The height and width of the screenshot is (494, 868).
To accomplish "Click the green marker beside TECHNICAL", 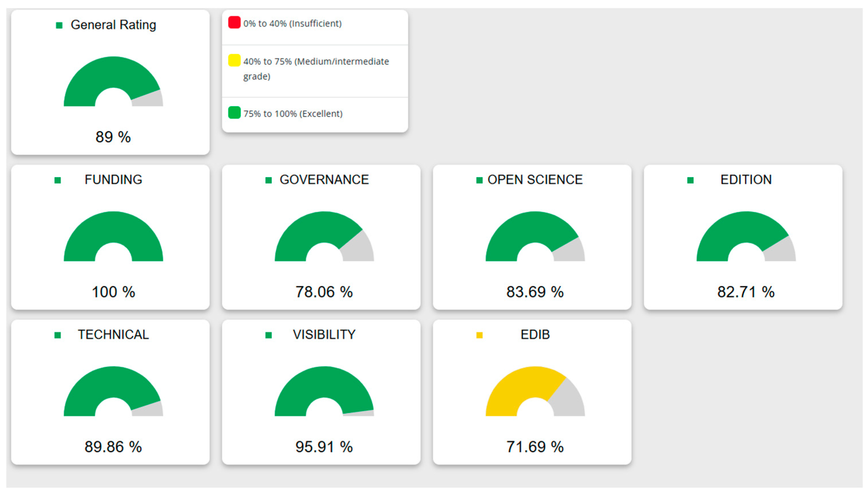I will point(58,335).
